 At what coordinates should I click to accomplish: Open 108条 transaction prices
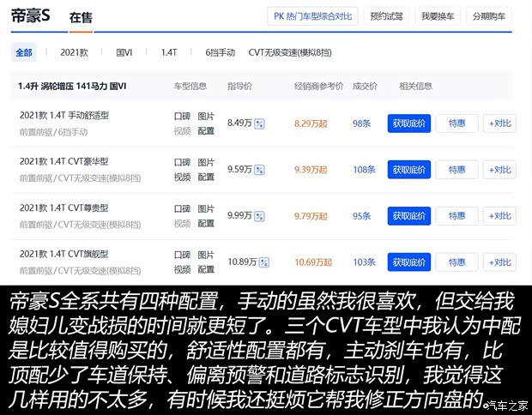(364, 170)
